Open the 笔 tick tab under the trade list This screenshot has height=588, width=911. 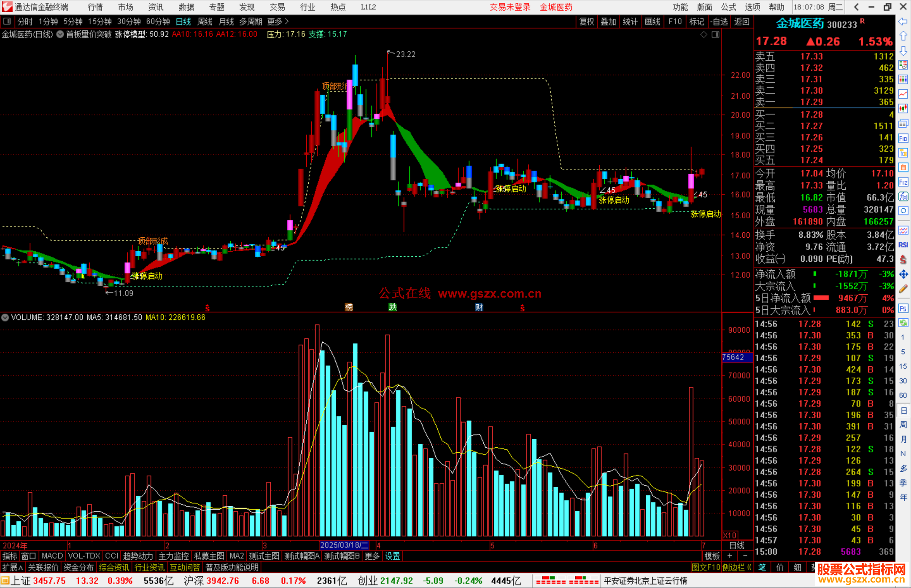tap(762, 567)
